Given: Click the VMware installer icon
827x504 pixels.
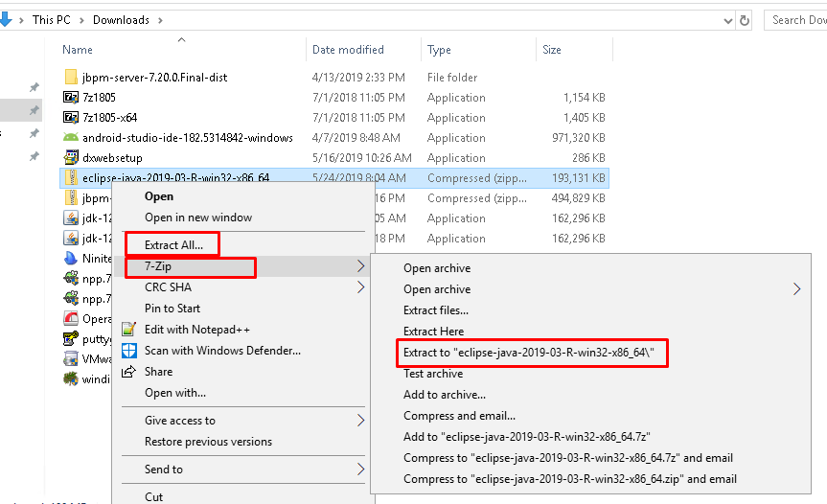Looking at the screenshot, I should (x=71, y=359).
